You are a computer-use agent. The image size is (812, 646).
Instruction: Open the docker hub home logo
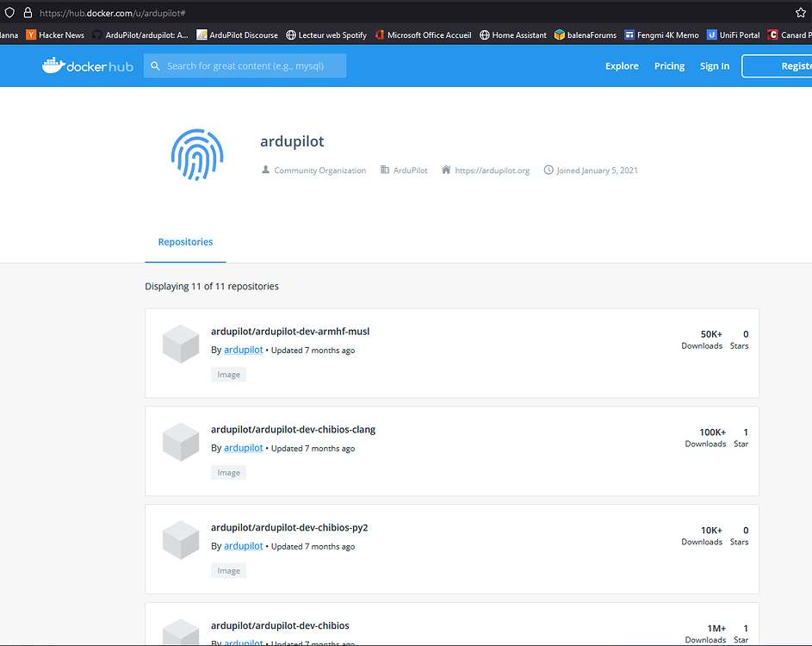pyautogui.click(x=87, y=65)
